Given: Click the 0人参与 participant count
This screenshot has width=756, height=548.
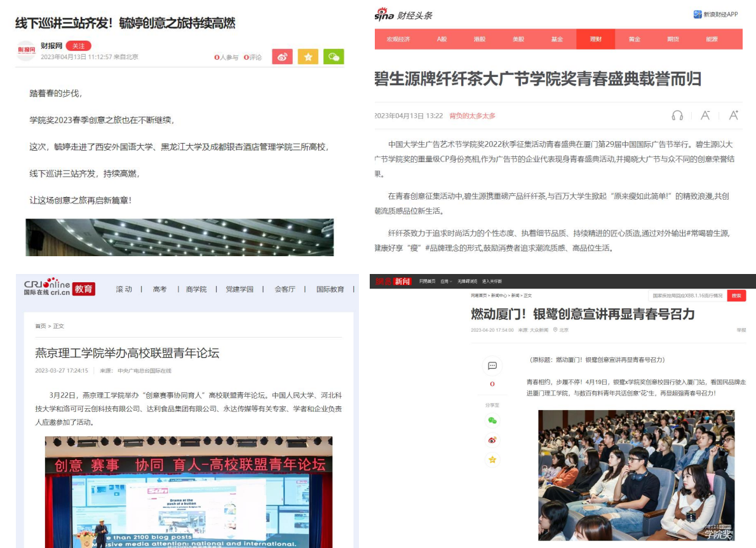Looking at the screenshot, I should pos(226,57).
